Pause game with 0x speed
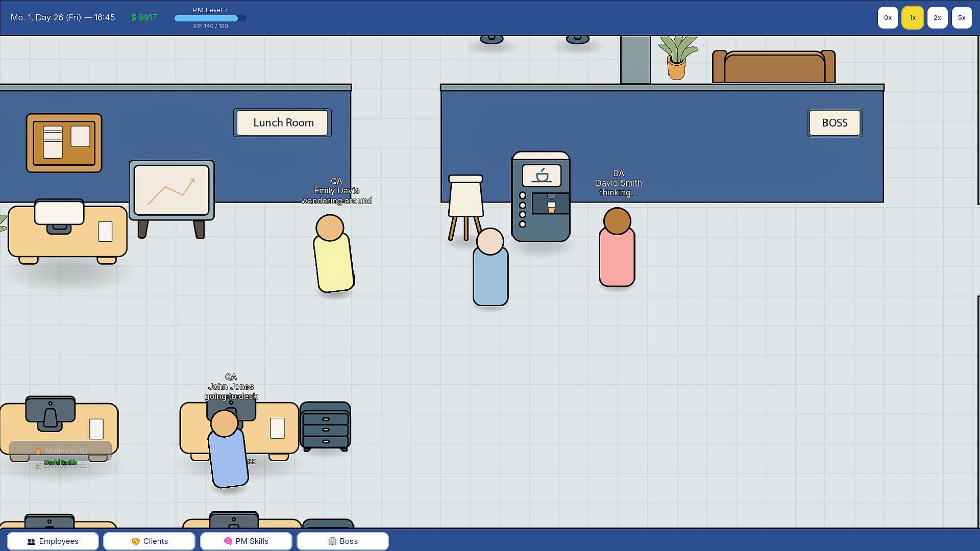The width and height of the screenshot is (980, 551). click(888, 18)
